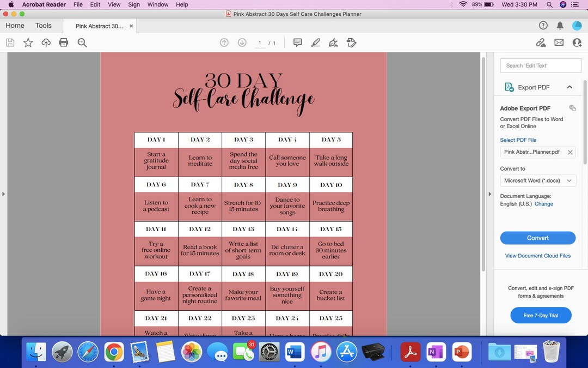Click copy icon beside Adobe Export PDF
The image size is (588, 368).
(x=572, y=108)
